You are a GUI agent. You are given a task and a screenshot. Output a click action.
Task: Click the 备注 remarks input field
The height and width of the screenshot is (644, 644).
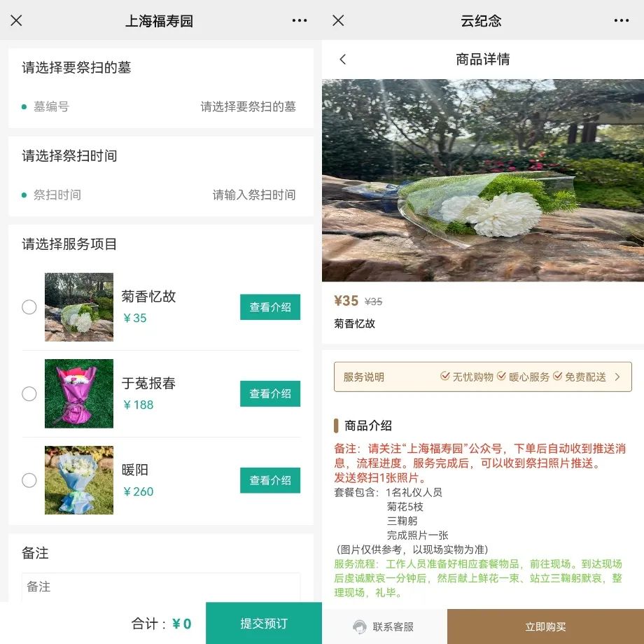[161, 587]
